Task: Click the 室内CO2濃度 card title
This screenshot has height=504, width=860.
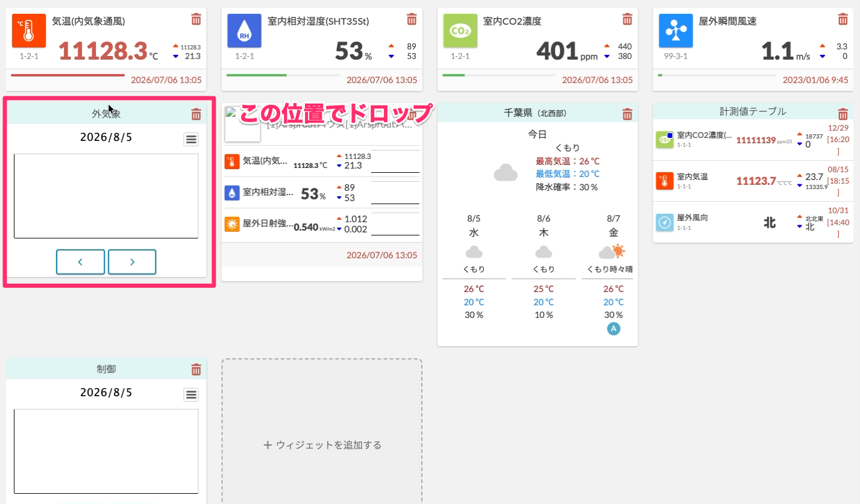Action: (x=512, y=21)
